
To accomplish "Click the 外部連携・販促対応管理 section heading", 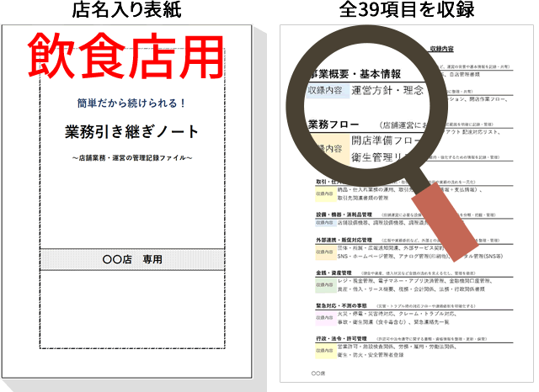I will click(345, 240).
